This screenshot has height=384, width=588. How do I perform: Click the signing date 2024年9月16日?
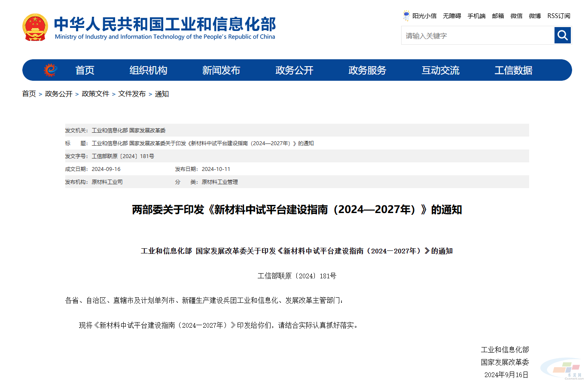tap(506, 375)
